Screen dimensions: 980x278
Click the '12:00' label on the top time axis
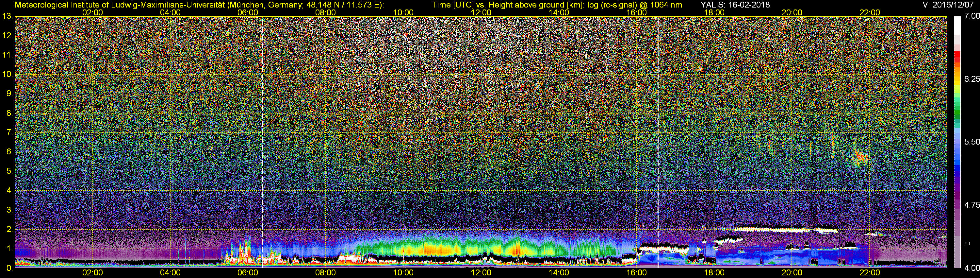[x=481, y=12]
